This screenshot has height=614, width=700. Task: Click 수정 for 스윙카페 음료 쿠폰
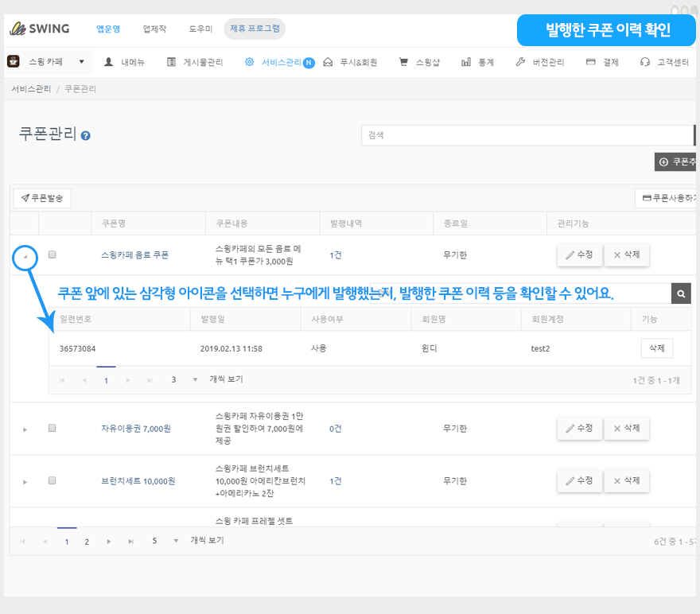(x=579, y=255)
